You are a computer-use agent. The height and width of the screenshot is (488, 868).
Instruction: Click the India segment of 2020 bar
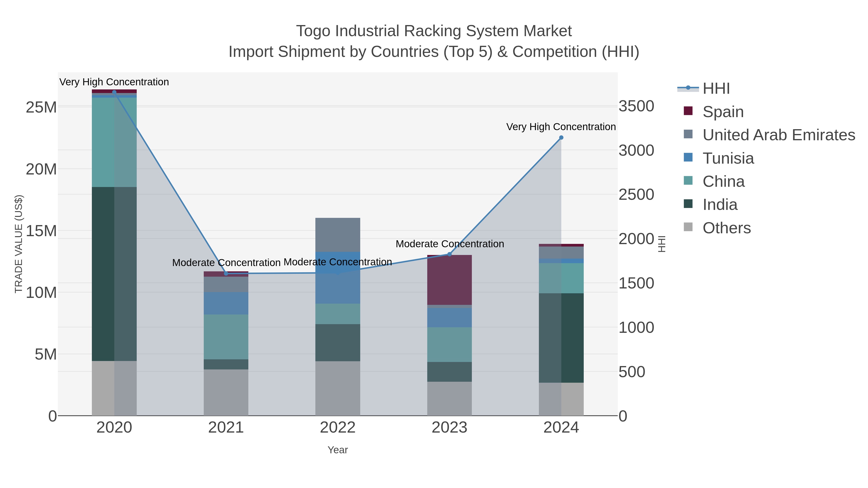(x=114, y=274)
